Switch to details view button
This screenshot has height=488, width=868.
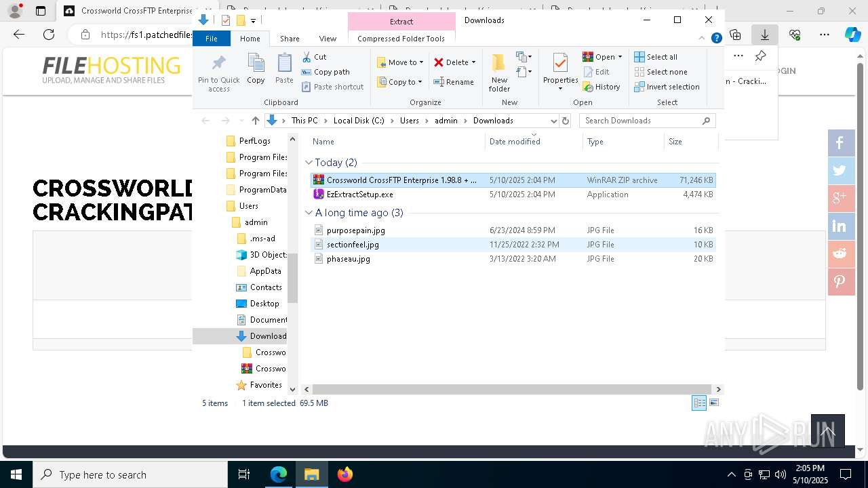[x=699, y=403]
